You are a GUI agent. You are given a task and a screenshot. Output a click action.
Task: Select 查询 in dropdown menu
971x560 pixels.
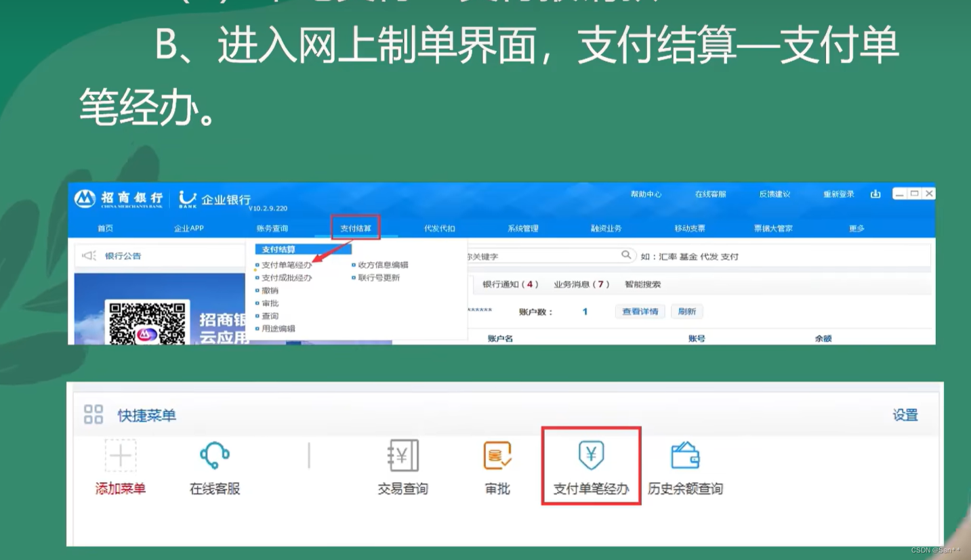pos(270,316)
